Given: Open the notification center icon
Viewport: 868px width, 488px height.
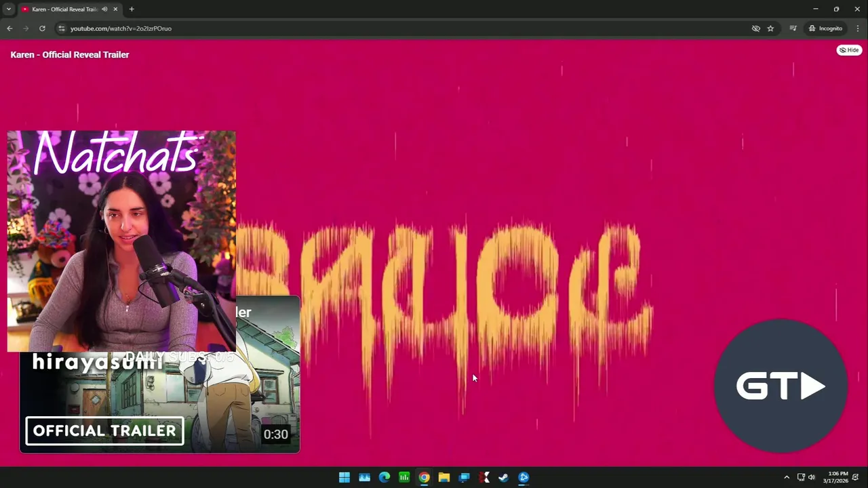Looking at the screenshot, I should 856,477.
